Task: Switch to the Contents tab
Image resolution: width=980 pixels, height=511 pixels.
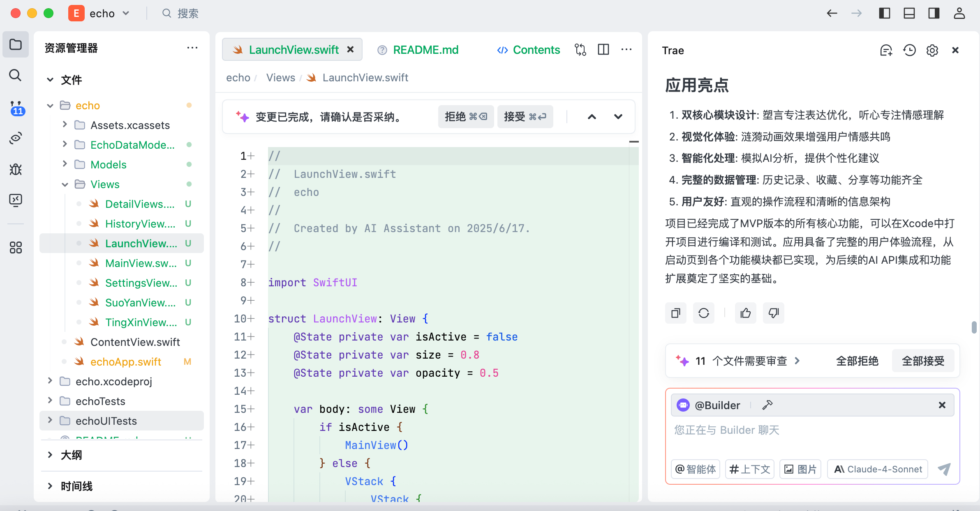Action: tap(528, 50)
